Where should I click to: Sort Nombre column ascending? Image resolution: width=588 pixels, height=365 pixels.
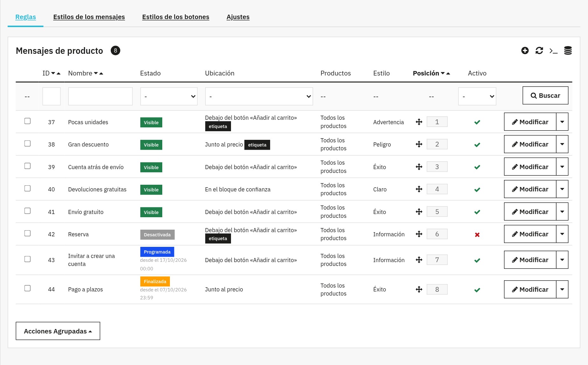click(x=101, y=73)
